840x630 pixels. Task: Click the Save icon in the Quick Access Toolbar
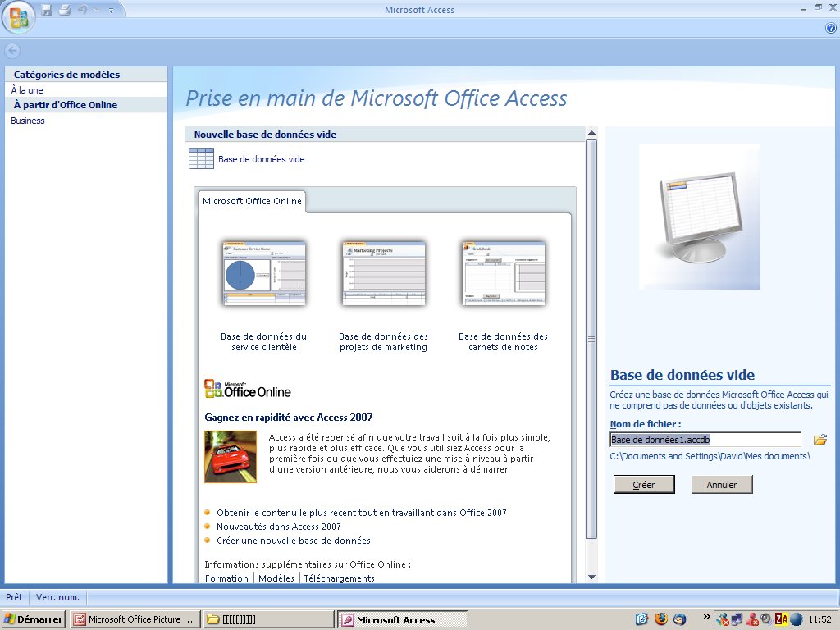(47, 10)
